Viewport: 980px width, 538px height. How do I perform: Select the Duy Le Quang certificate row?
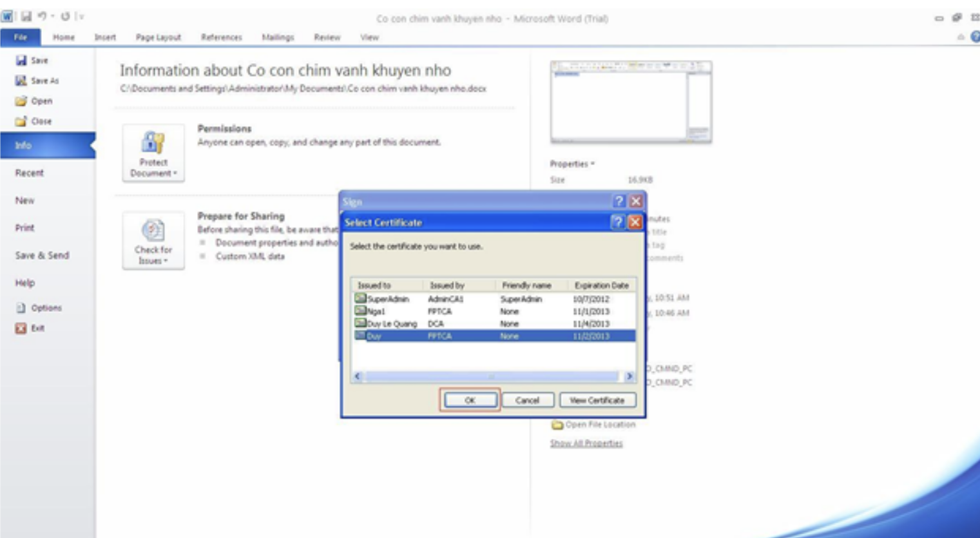(x=494, y=323)
